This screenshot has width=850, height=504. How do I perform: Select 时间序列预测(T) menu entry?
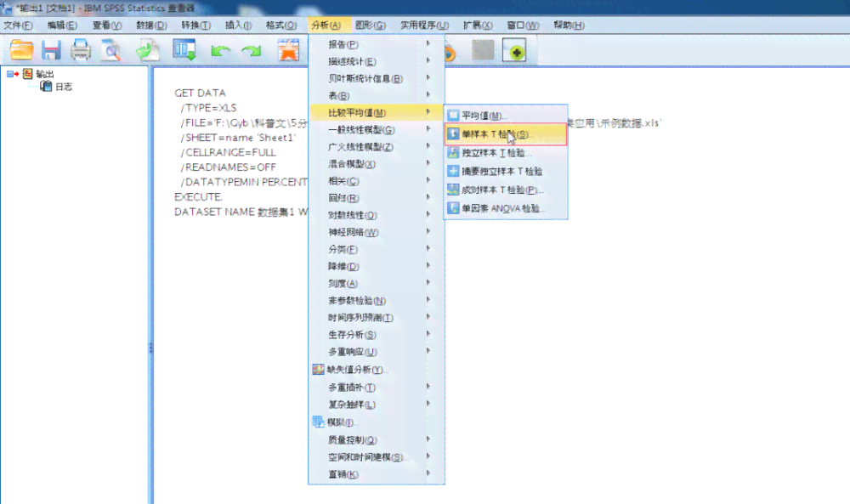point(377,318)
